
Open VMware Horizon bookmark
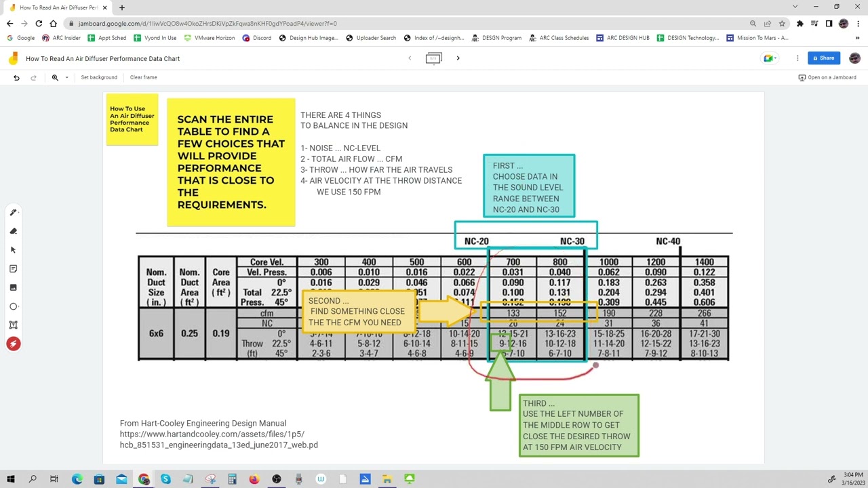(x=209, y=38)
